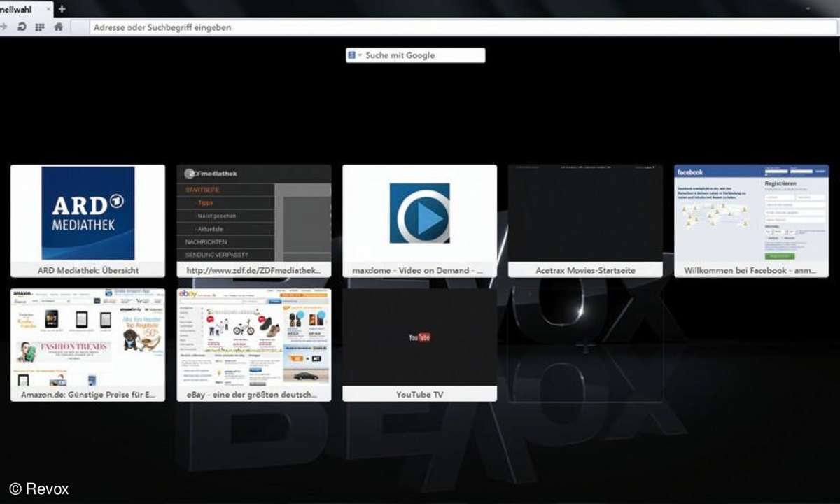The height and width of the screenshot is (504, 840).
Task: Expand the closed tabs arrow in tab bar
Action: (808, 9)
